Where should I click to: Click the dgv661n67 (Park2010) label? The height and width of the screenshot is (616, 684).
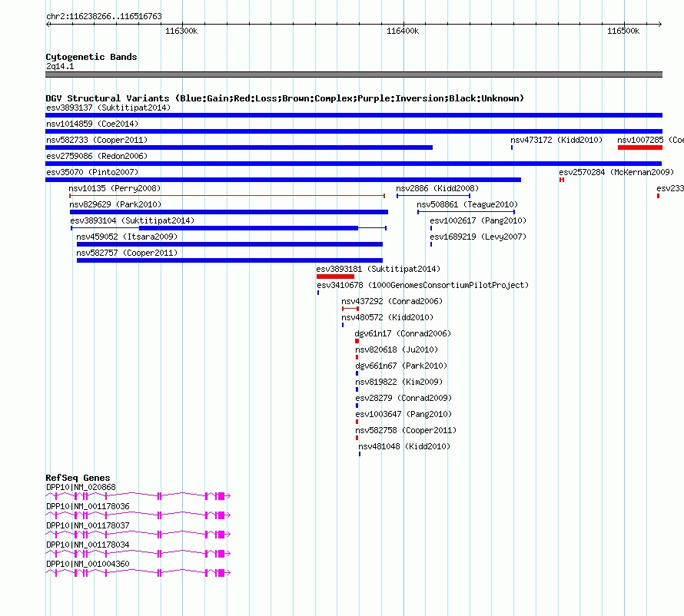click(401, 366)
